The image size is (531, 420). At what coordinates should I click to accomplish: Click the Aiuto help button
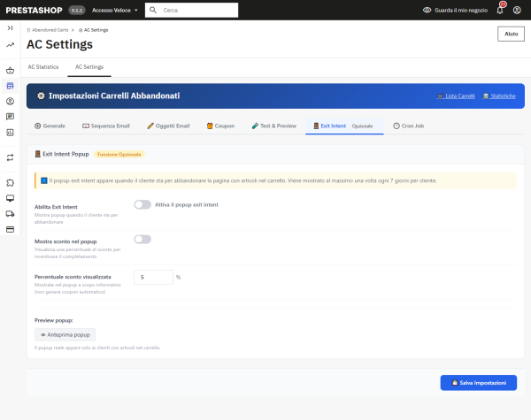pos(511,34)
